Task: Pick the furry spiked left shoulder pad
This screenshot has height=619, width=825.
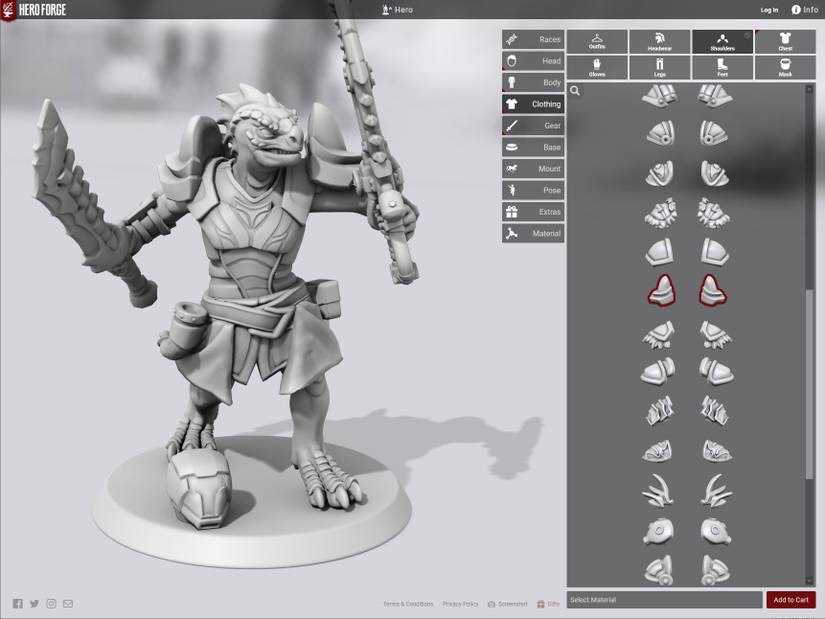Action: pyautogui.click(x=660, y=213)
